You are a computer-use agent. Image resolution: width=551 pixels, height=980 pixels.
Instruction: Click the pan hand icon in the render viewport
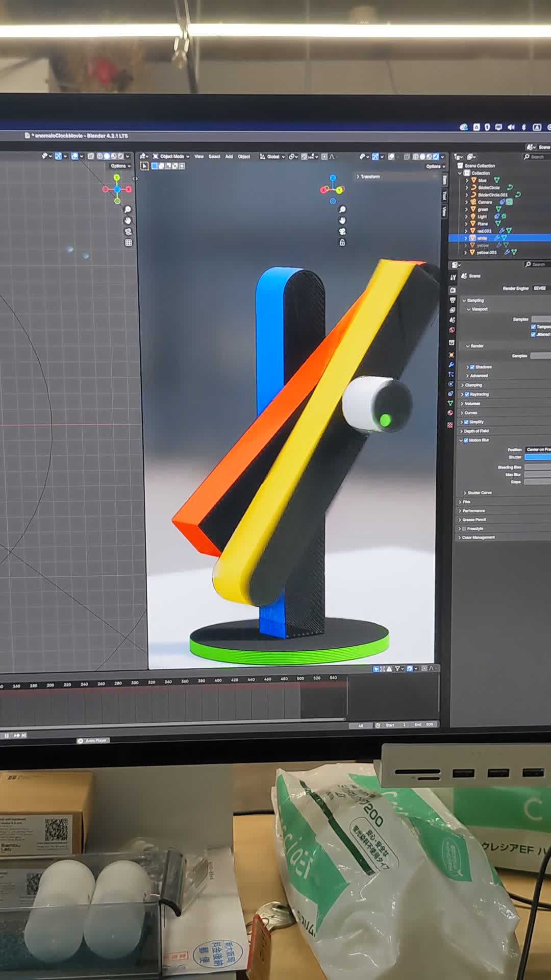point(342,220)
